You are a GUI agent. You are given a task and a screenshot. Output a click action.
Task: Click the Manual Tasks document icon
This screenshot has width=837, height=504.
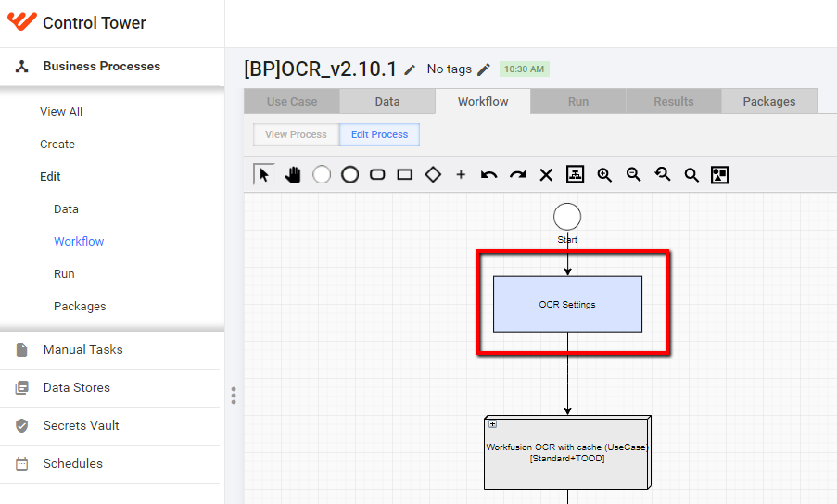[21, 349]
